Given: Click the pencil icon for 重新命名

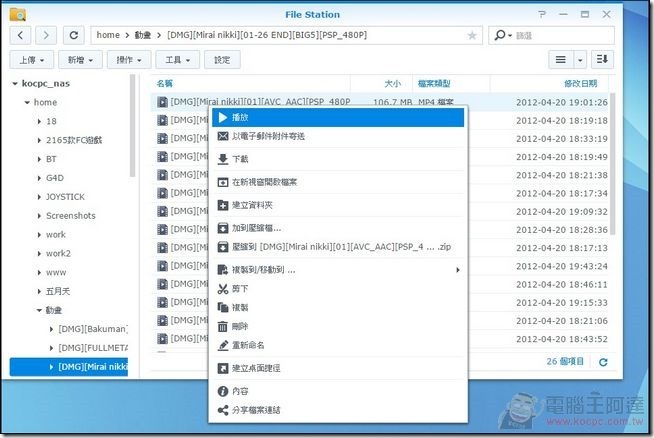Looking at the screenshot, I should [223, 345].
